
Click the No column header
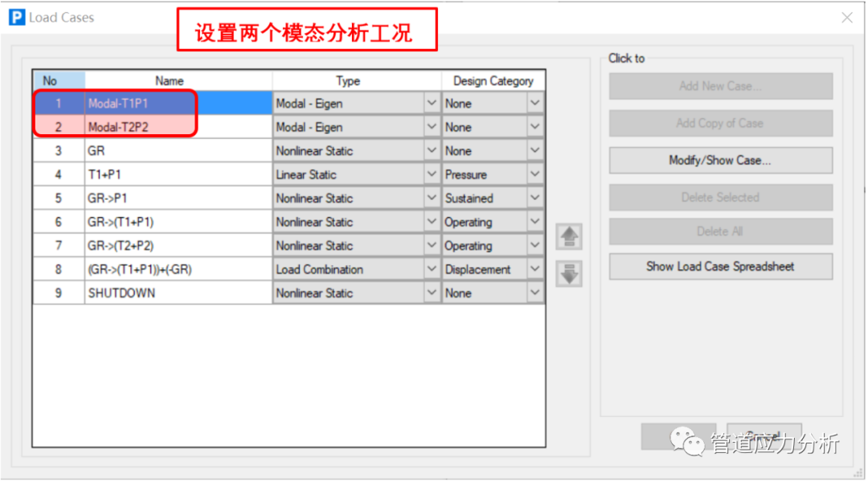coord(59,81)
